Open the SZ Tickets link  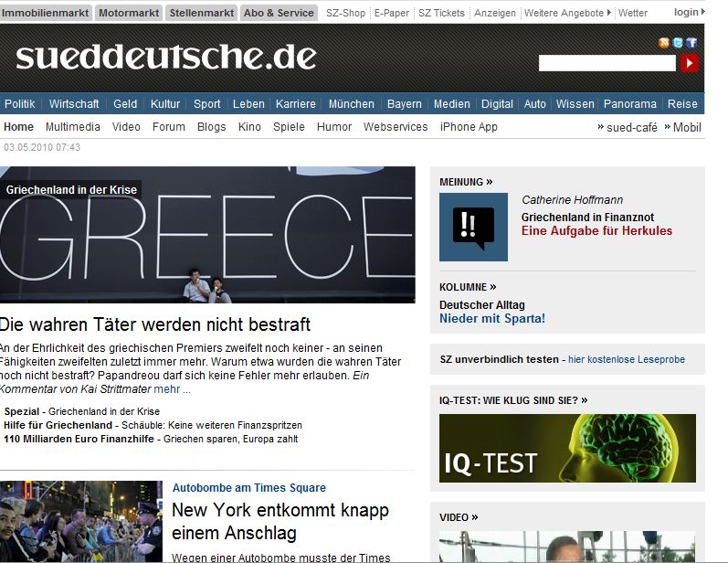click(441, 13)
